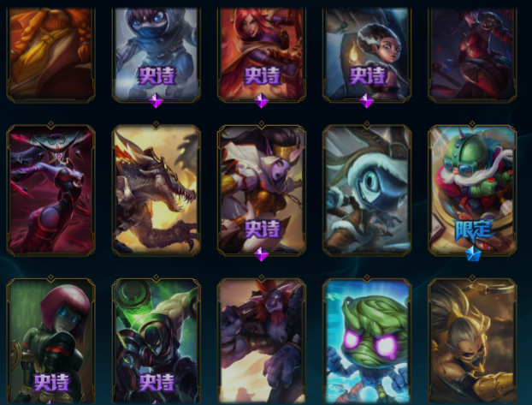The width and height of the screenshot is (532, 405).
Task: Open the pink-haired robot girl 史诗 skin
Action: point(51,342)
